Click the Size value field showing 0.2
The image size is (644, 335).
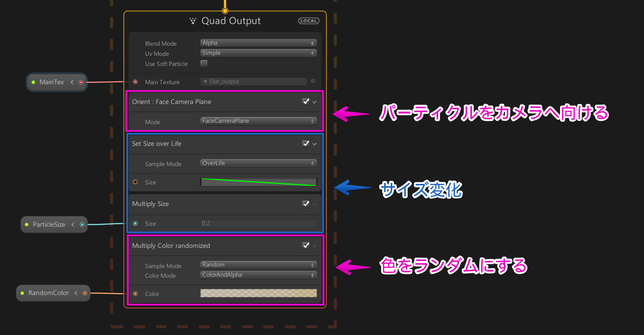click(x=258, y=223)
